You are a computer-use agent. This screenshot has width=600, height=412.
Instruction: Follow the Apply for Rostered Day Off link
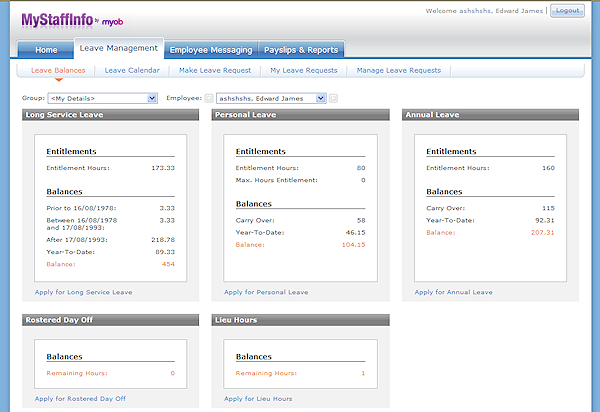pyautogui.click(x=80, y=398)
